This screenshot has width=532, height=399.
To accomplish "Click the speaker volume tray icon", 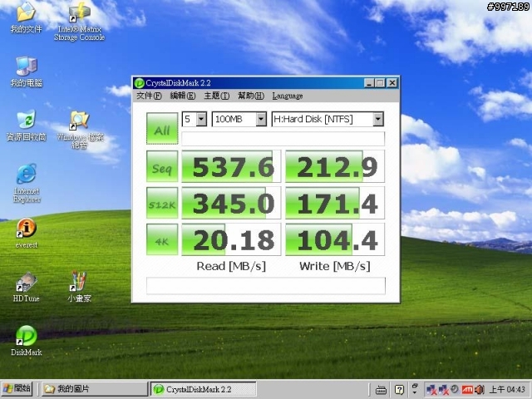I will pos(480,390).
